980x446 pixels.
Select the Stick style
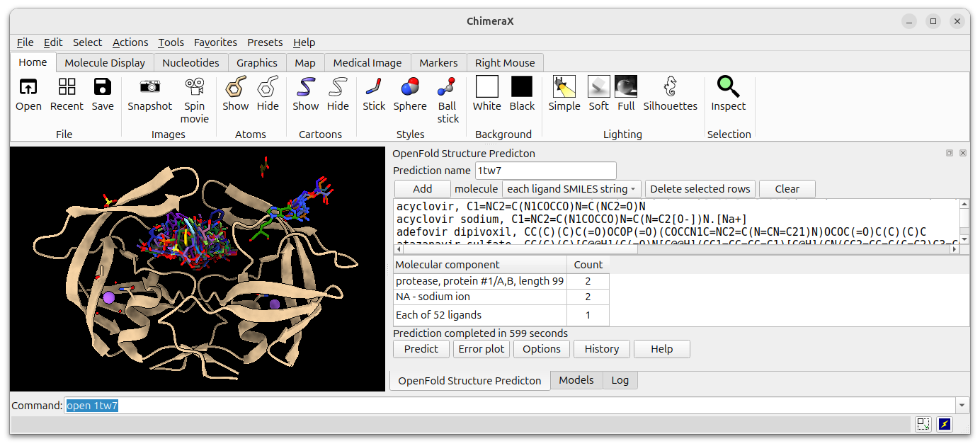pyautogui.click(x=373, y=96)
